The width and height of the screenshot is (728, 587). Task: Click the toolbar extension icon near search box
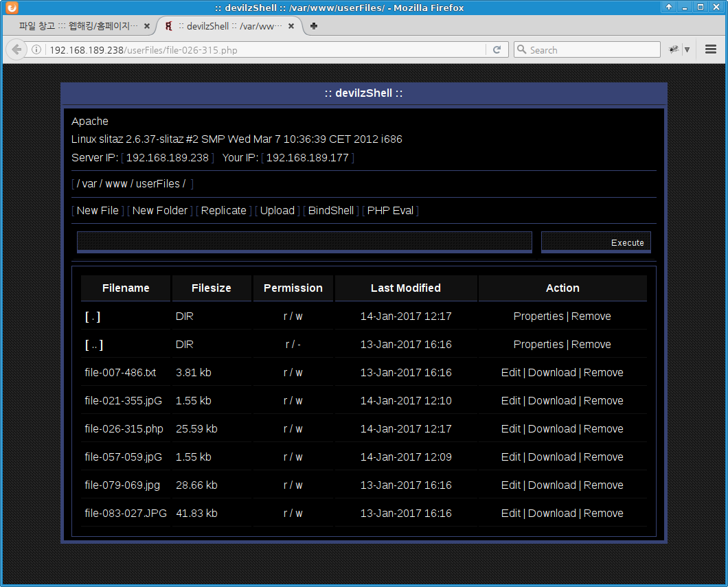(x=673, y=49)
